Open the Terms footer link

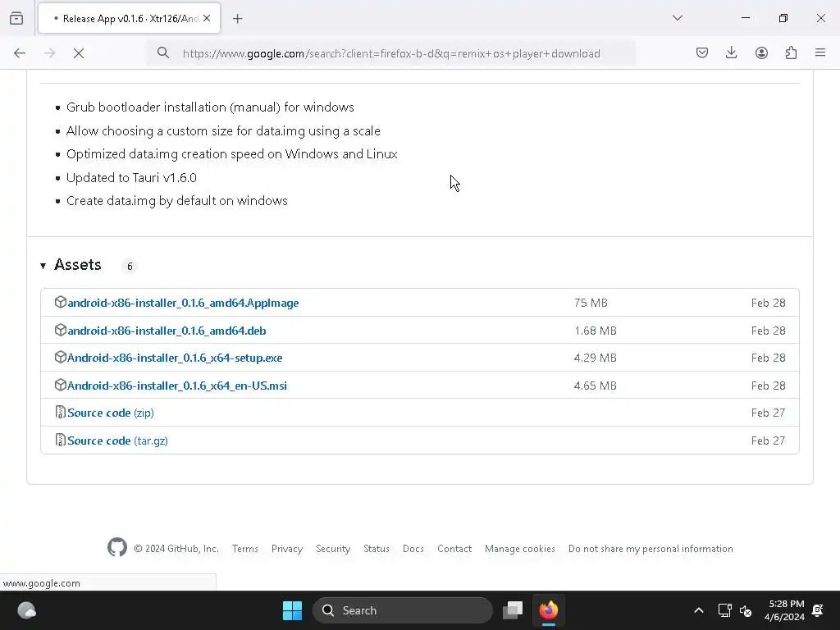click(244, 549)
